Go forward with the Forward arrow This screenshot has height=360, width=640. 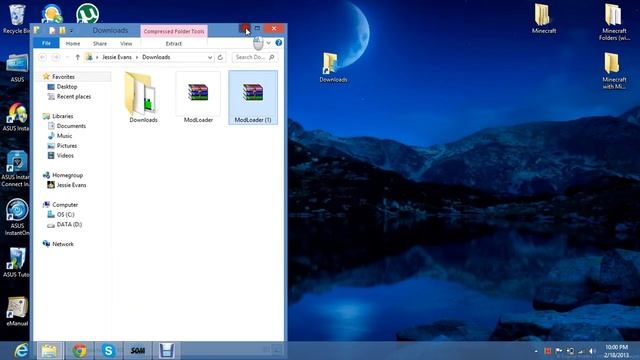pyautogui.click(x=56, y=57)
